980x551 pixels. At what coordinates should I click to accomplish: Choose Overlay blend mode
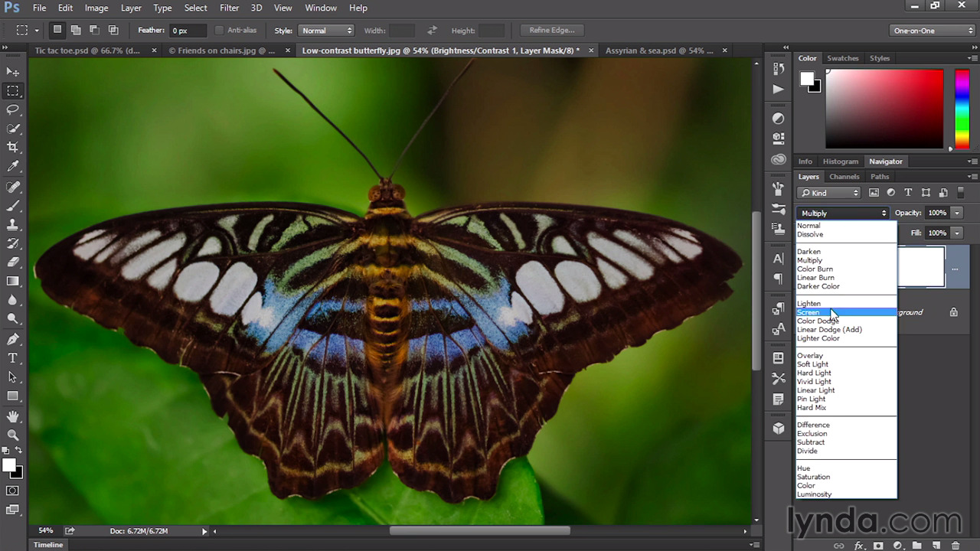tap(810, 356)
